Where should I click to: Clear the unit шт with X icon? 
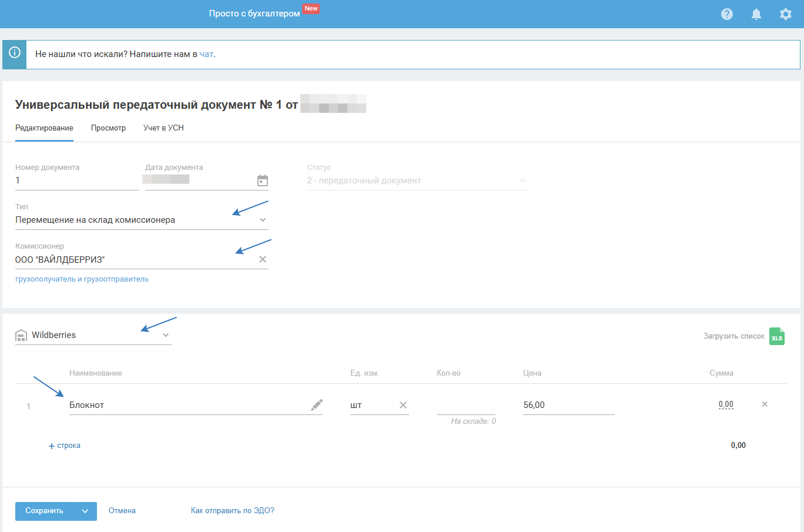tap(403, 405)
